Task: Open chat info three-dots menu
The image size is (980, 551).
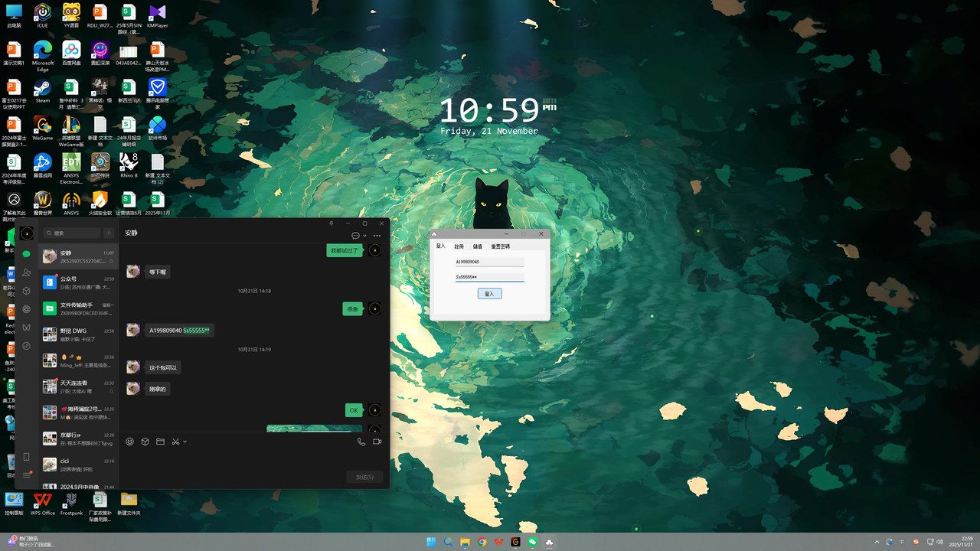Action: pos(377,236)
